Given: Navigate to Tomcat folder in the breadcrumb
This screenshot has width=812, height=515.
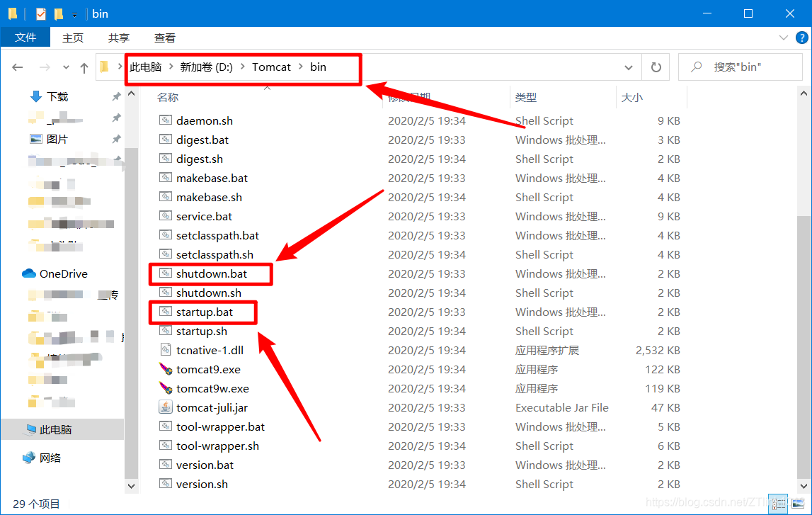Looking at the screenshot, I should click(x=271, y=67).
